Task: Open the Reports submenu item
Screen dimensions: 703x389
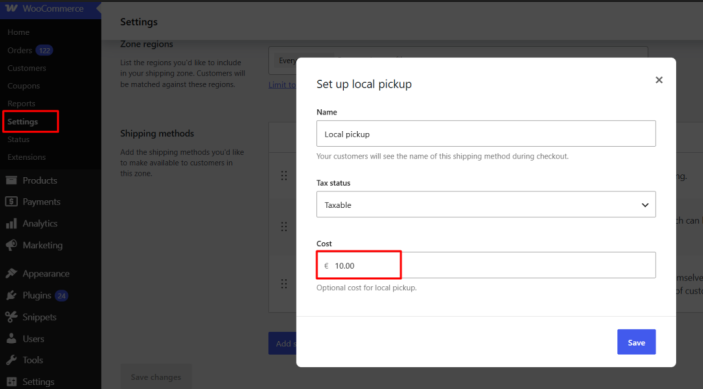Action: click(x=21, y=104)
